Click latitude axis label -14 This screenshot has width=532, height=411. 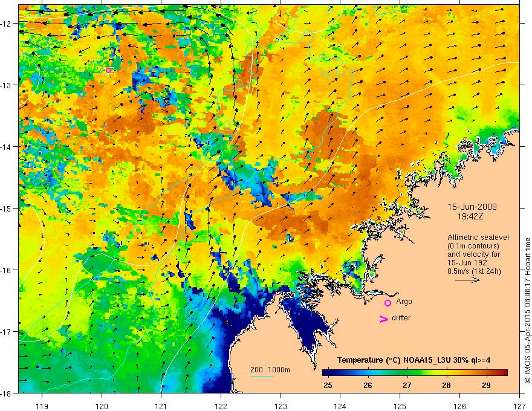click(7, 147)
